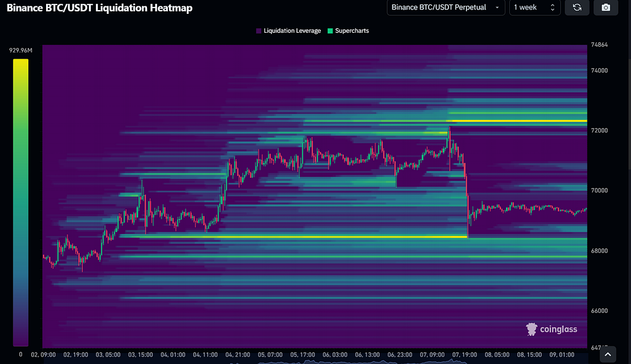Click the 68000 price axis label
The image size is (631, 364).
[x=599, y=250]
